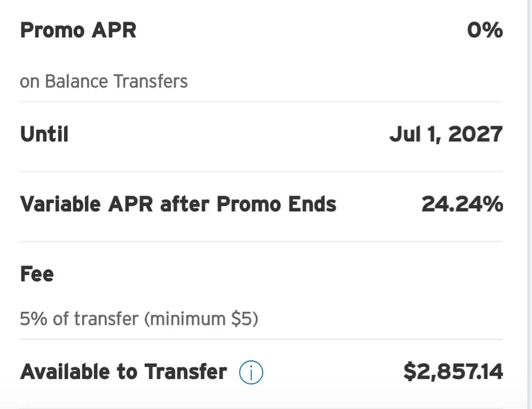Image resolution: width=532 pixels, height=409 pixels.
Task: Click the divider line beneath the Variable APR row
Action: (x=261, y=241)
